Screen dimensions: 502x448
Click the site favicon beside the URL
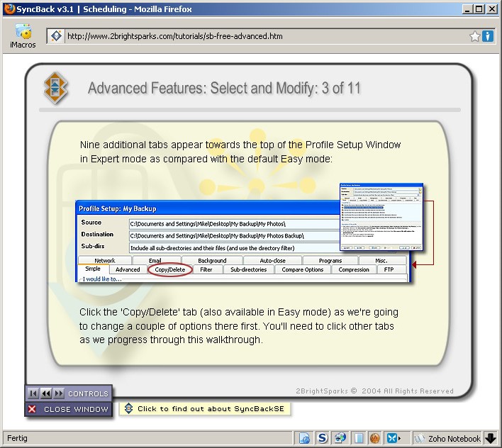(x=56, y=36)
